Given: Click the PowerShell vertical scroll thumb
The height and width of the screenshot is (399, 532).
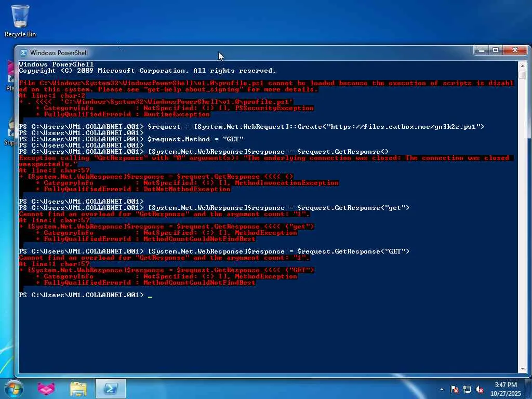Looking at the screenshot, I should 522,74.
